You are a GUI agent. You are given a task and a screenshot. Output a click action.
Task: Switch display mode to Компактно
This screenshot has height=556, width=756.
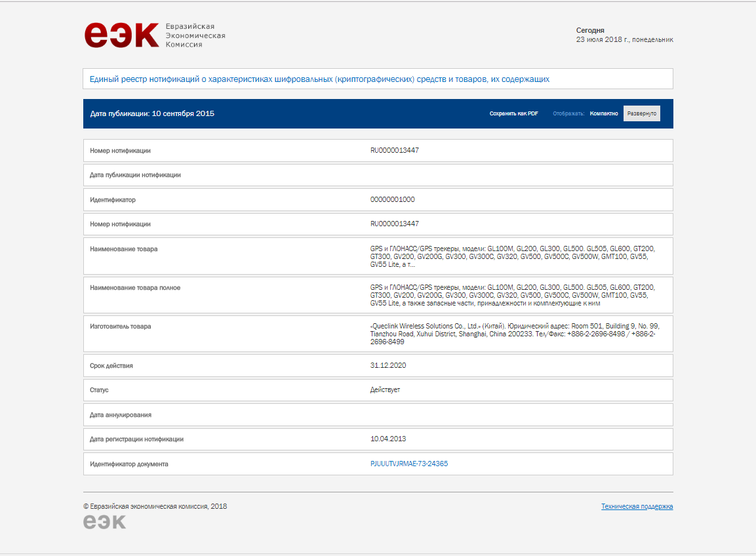[603, 113]
